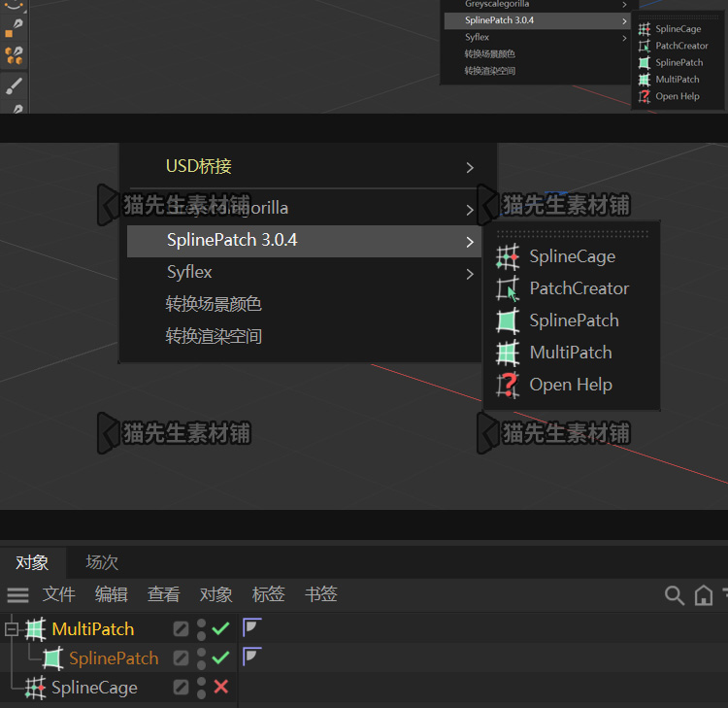The height and width of the screenshot is (708, 728).
Task: Click the layer slot icon on SplineCage row
Action: [x=182, y=687]
